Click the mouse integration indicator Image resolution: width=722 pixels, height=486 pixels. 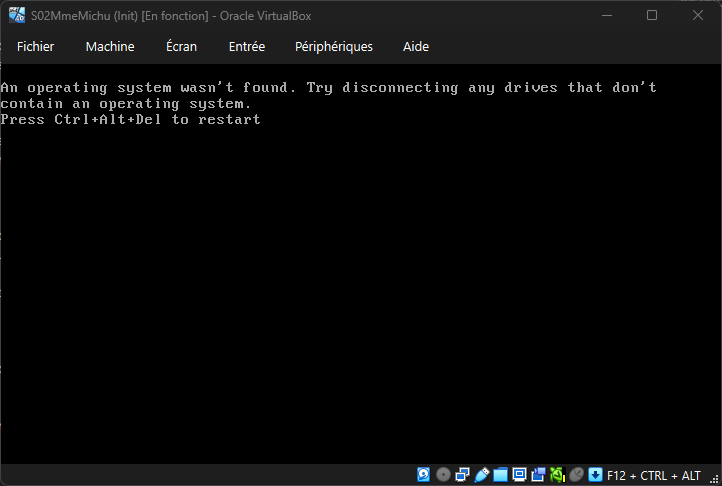pos(578,474)
